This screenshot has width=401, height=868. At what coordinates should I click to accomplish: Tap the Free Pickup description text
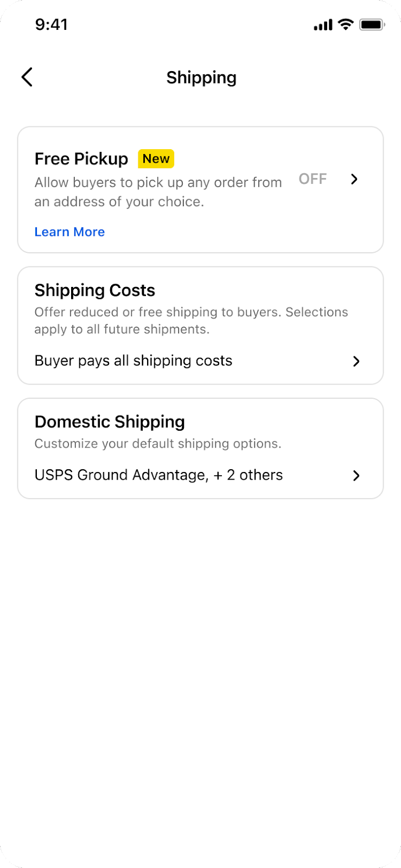click(x=158, y=192)
